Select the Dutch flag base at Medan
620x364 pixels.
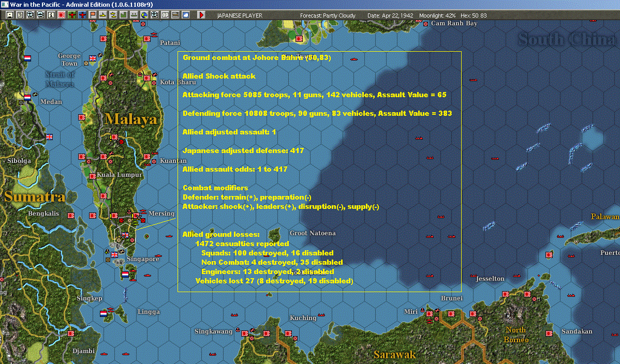coord(27,97)
